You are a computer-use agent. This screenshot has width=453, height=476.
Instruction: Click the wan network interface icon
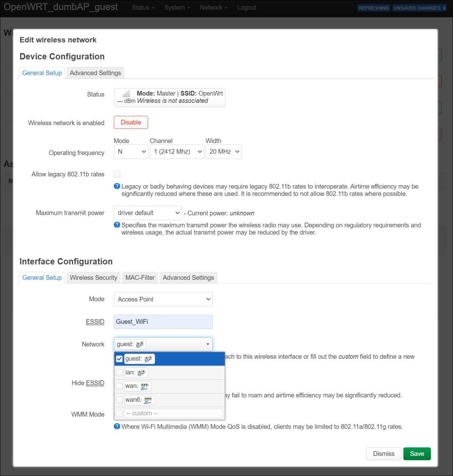point(145,386)
